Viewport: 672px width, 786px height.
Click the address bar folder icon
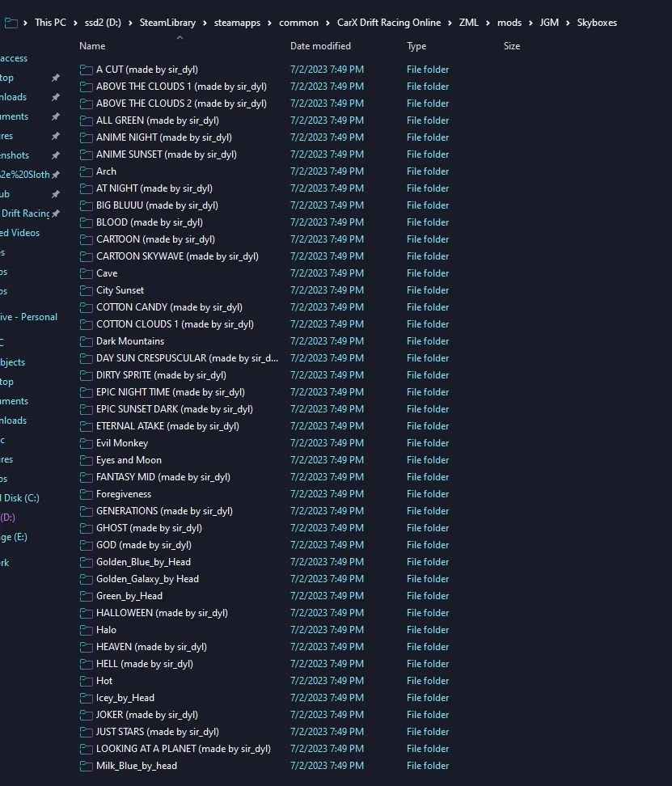(11, 23)
